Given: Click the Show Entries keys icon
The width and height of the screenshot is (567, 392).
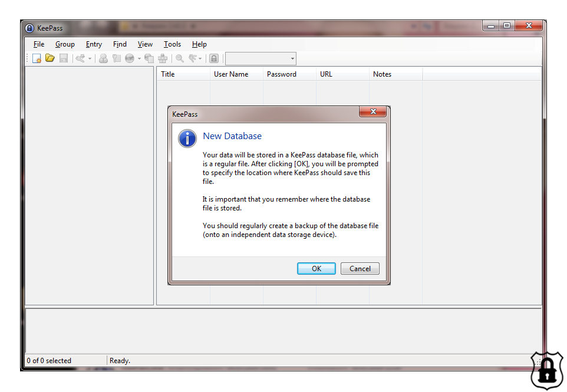Looking at the screenshot, I should tap(193, 58).
